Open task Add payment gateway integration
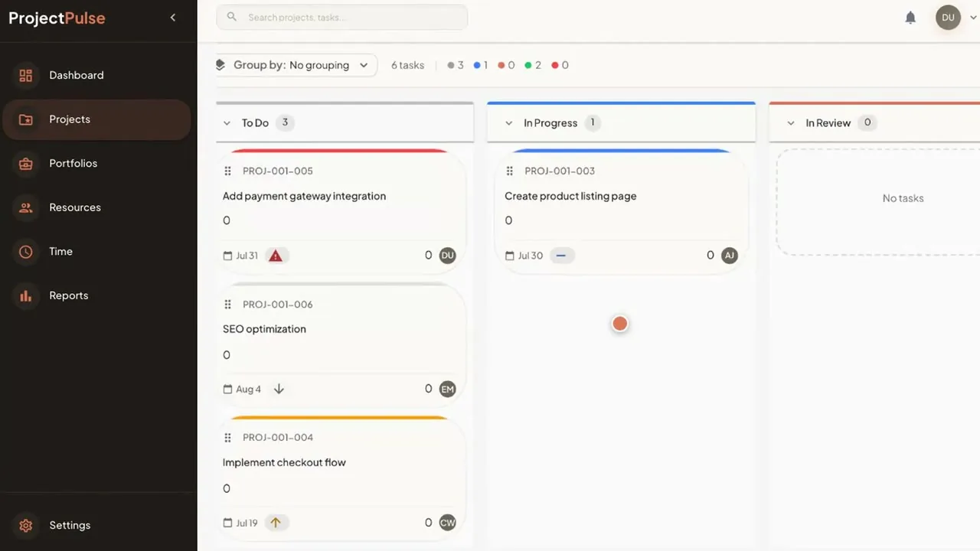 tap(304, 196)
